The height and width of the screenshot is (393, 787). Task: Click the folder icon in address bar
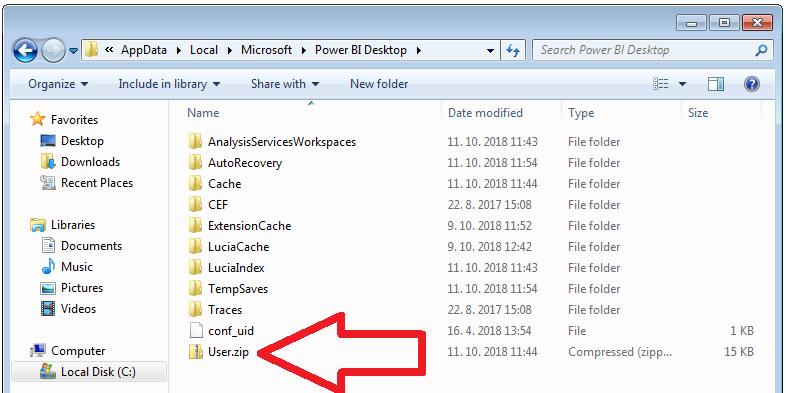pos(91,50)
